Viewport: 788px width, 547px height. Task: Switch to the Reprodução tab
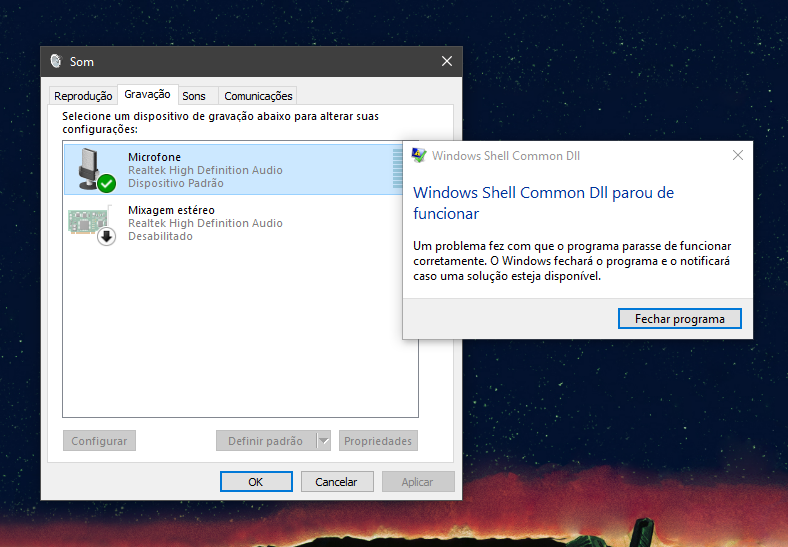[83, 96]
